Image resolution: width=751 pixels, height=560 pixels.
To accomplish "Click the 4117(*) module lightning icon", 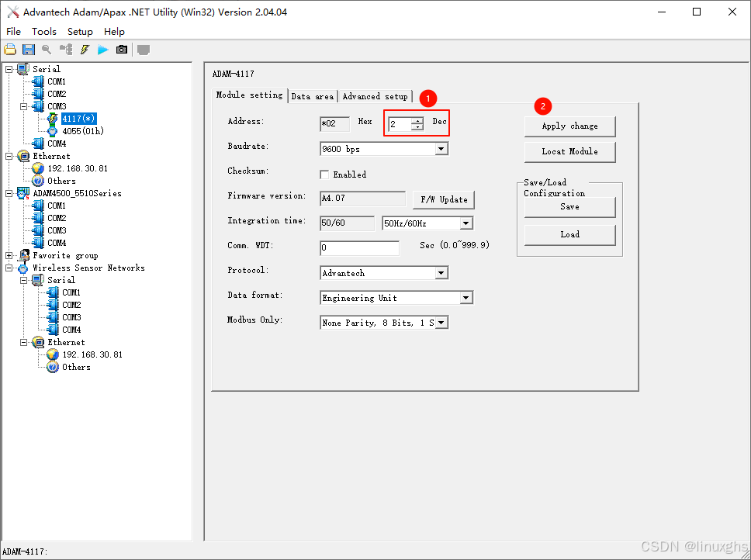I will click(x=53, y=119).
